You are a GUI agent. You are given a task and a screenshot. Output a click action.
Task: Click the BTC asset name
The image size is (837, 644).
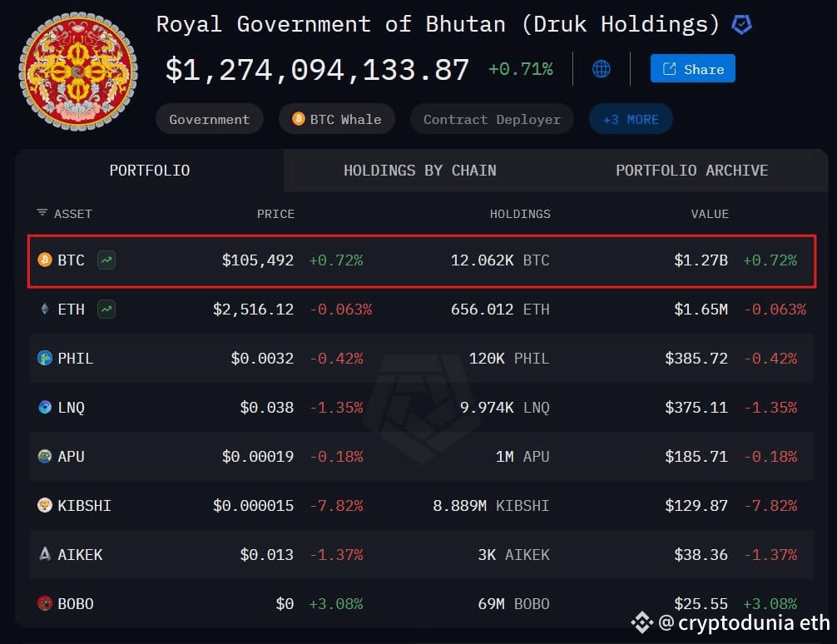(x=71, y=260)
